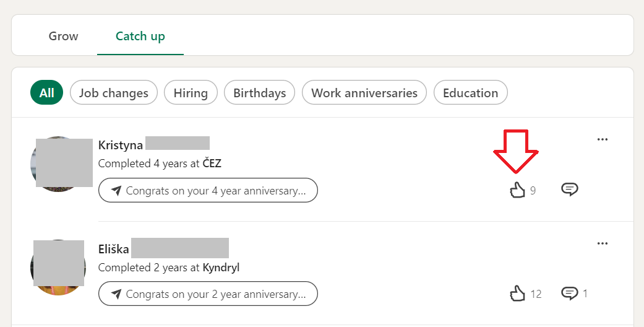Open three-dot menu for Eliška's update
Viewport: 644px width, 327px height.
[603, 243]
